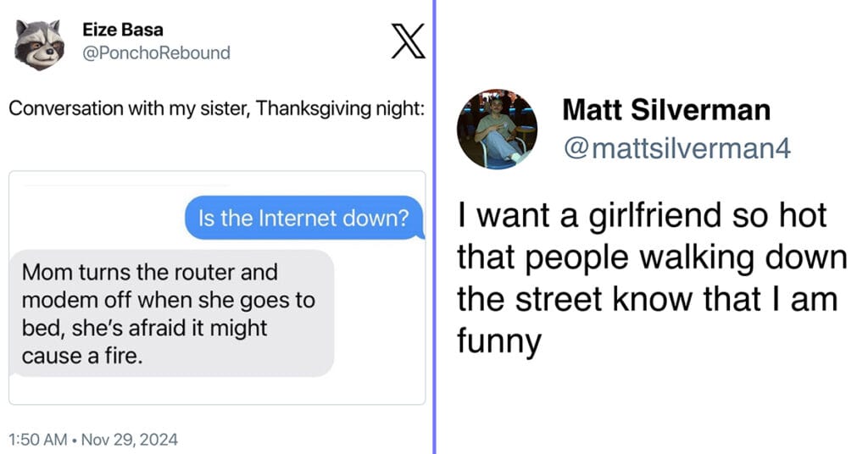Open the @mattsilverman4 handle
This screenshot has width=868, height=454.
coord(677,149)
